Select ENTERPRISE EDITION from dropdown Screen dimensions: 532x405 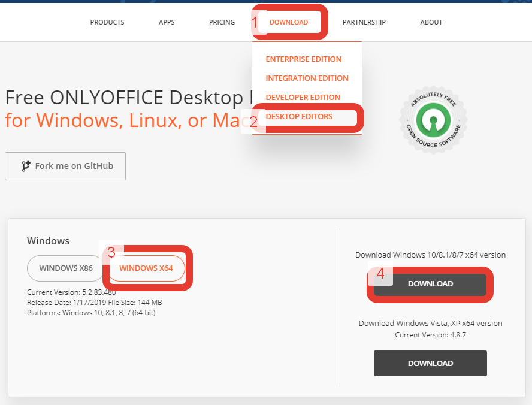pos(304,59)
